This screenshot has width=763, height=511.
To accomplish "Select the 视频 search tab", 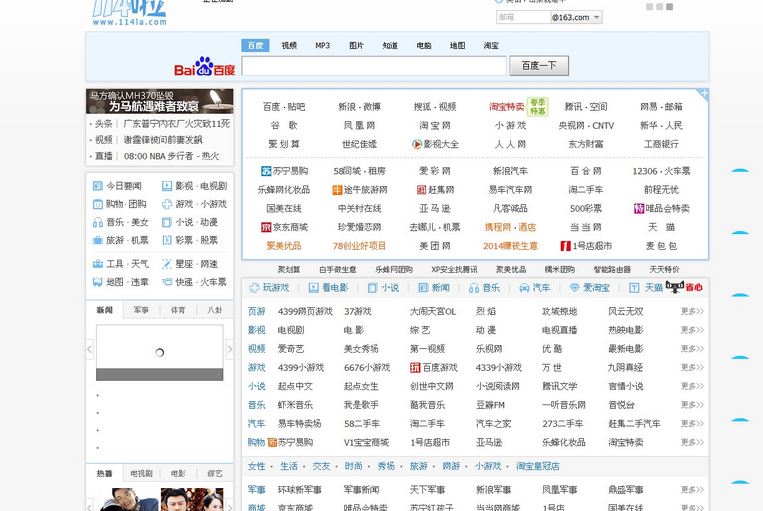I will (289, 45).
